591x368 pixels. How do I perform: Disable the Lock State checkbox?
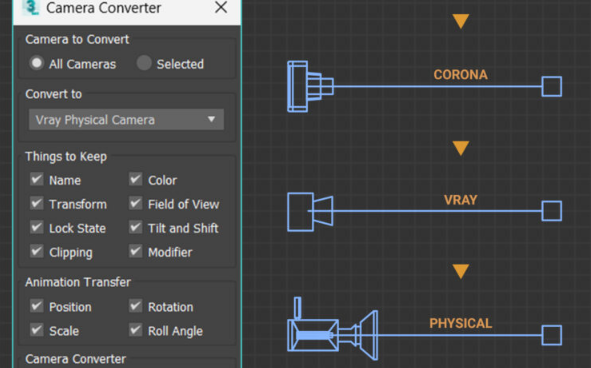pyautogui.click(x=37, y=227)
